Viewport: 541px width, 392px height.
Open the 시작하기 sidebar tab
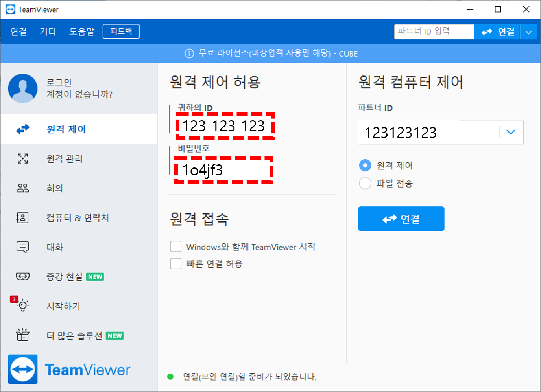coord(79,306)
